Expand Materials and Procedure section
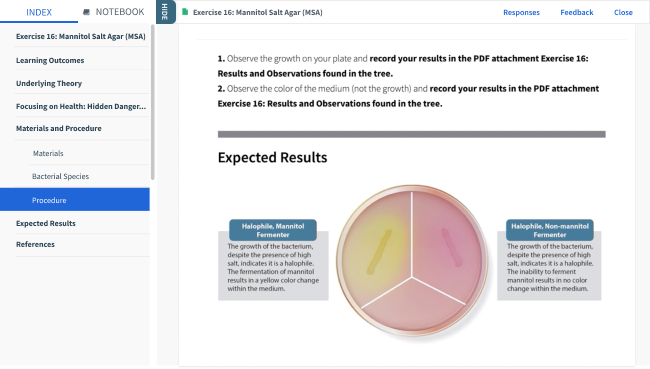This screenshot has width=650, height=369. click(x=58, y=129)
